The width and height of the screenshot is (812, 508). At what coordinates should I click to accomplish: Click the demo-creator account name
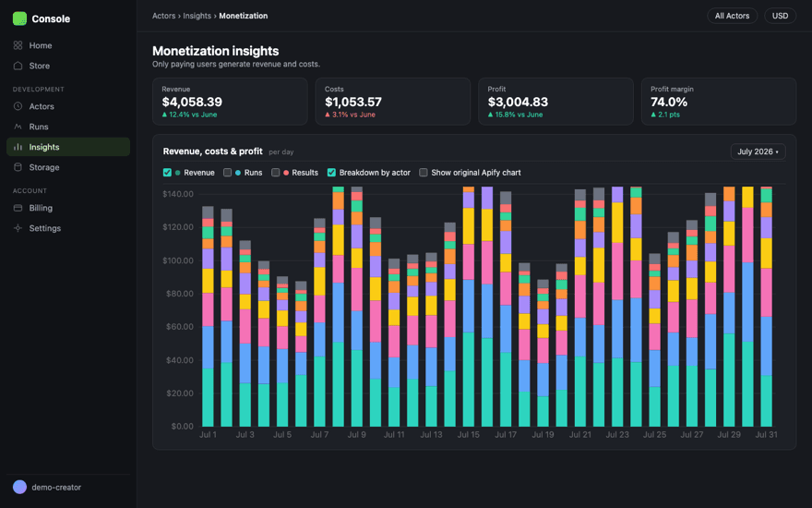tap(56, 488)
